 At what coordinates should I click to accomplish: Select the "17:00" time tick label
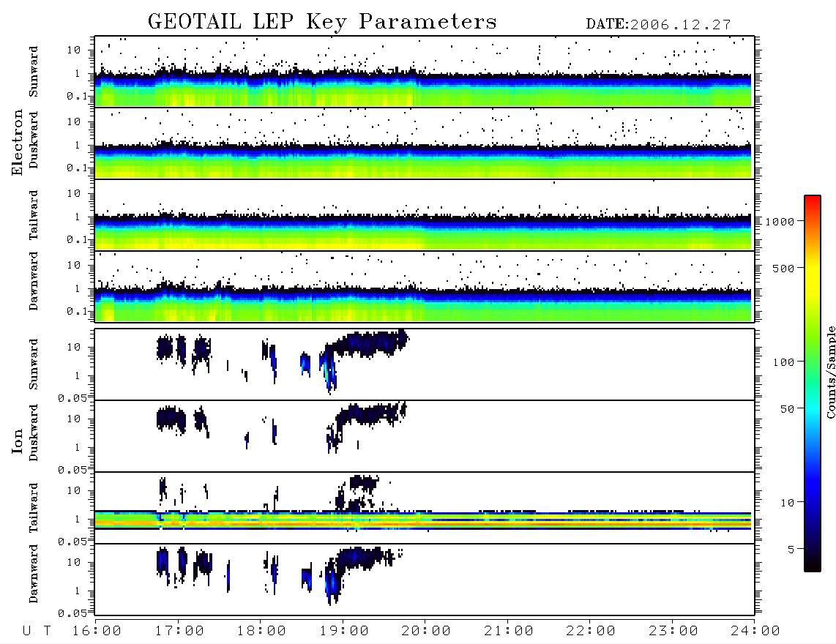(x=179, y=631)
